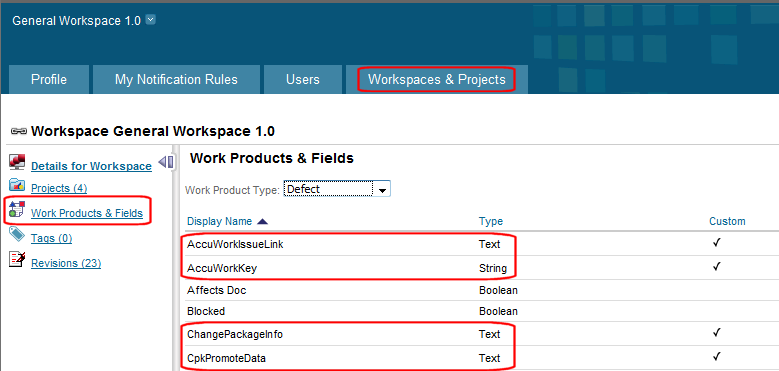779x371 pixels.
Task: Go to the Users tab
Action: click(303, 79)
